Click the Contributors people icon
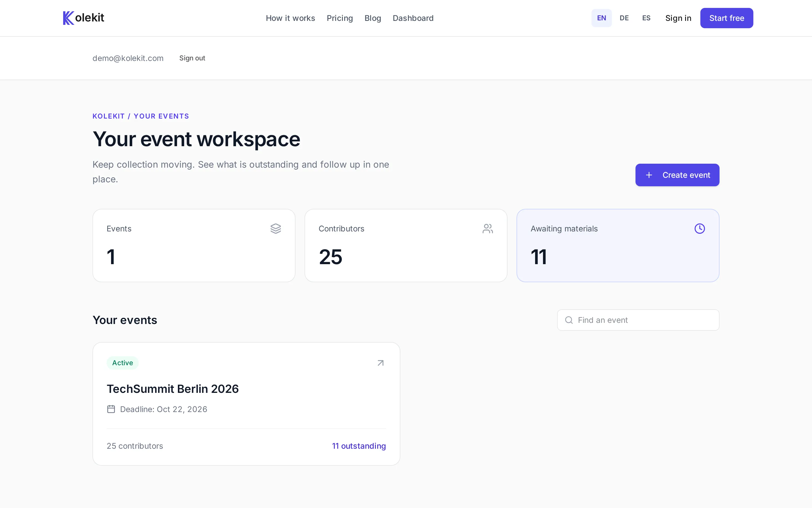Viewport: 812px width, 508px height. pyautogui.click(x=487, y=229)
